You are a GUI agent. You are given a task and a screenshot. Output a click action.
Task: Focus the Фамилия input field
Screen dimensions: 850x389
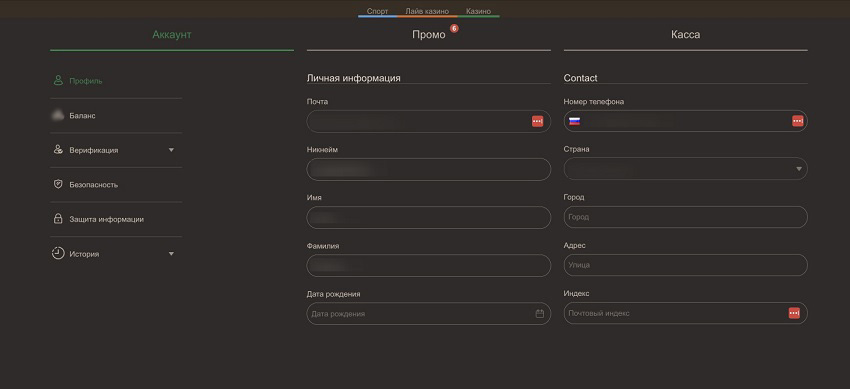click(x=429, y=265)
